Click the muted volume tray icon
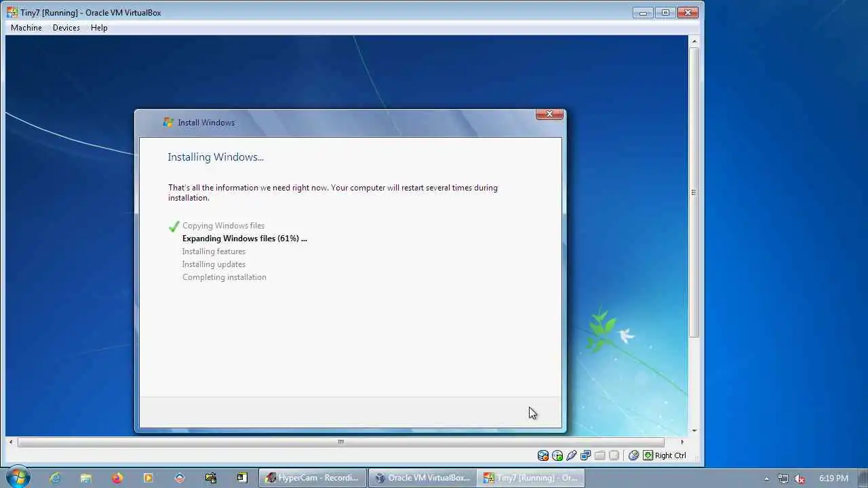The width and height of the screenshot is (868, 488). (x=800, y=479)
